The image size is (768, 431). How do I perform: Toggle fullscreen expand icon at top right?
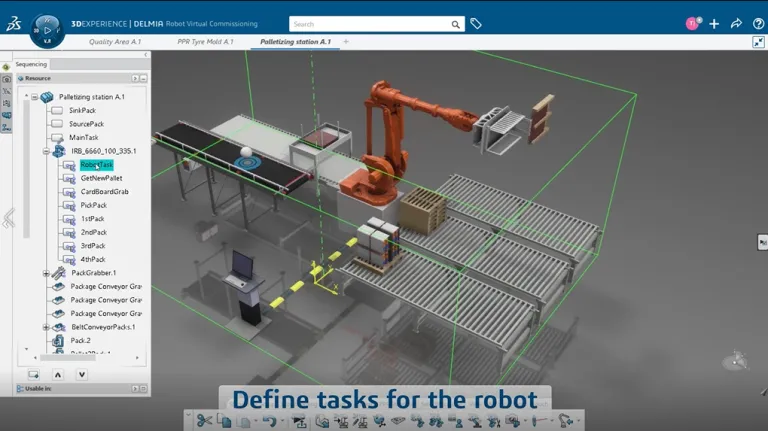[x=758, y=42]
